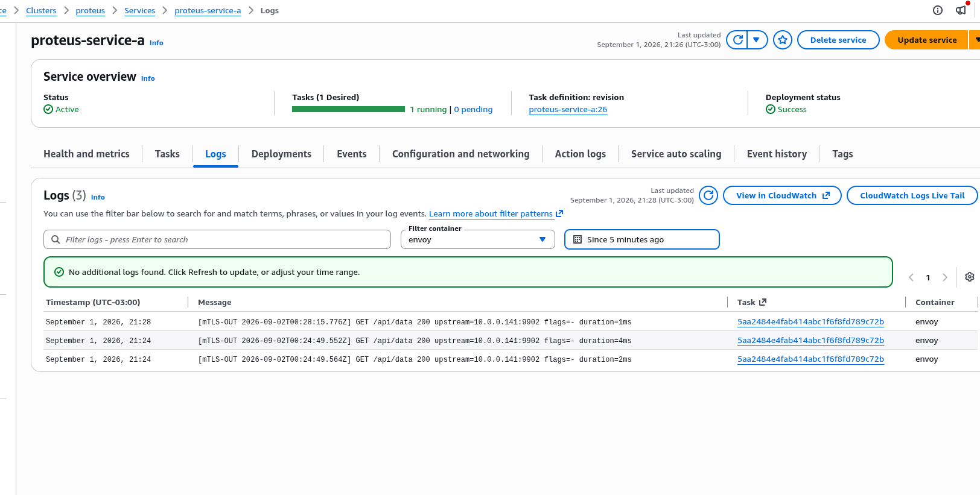Open the refresh interval dropdown arrow
980x495 pixels.
click(x=757, y=40)
